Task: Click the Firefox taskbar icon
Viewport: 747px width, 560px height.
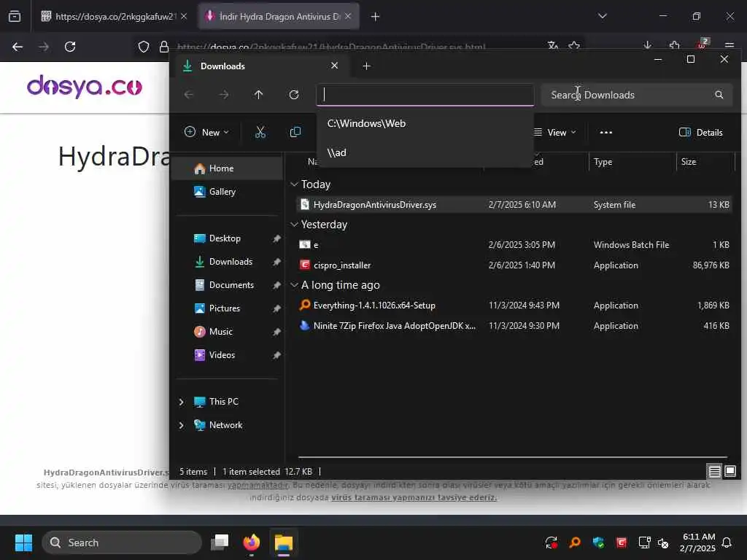Action: [252, 542]
